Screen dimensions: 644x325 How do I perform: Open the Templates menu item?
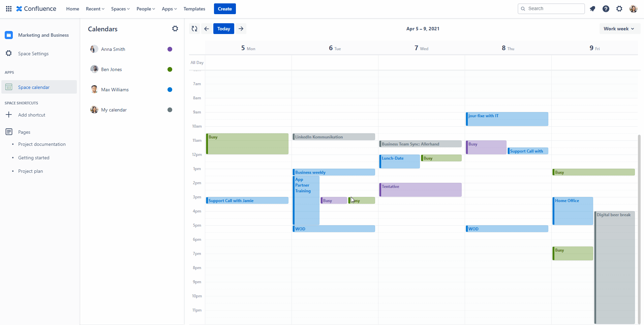pyautogui.click(x=194, y=8)
